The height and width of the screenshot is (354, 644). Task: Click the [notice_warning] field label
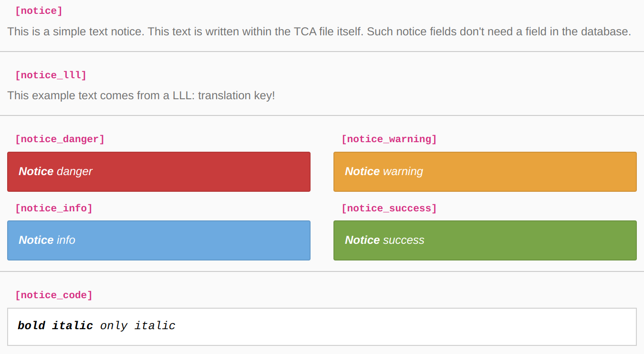(389, 139)
